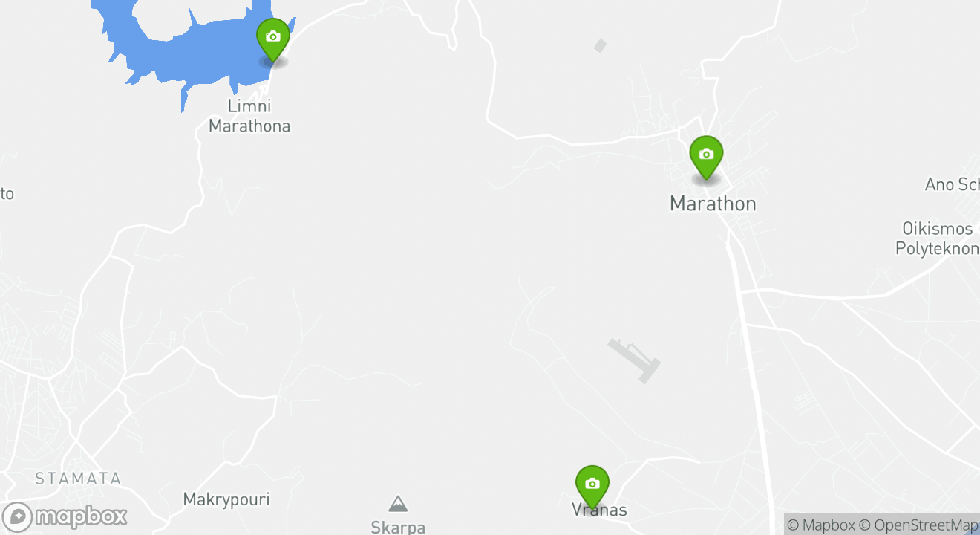980x535 pixels.
Task: Open the © OpenStreetMap attribution link
Action: click(919, 525)
